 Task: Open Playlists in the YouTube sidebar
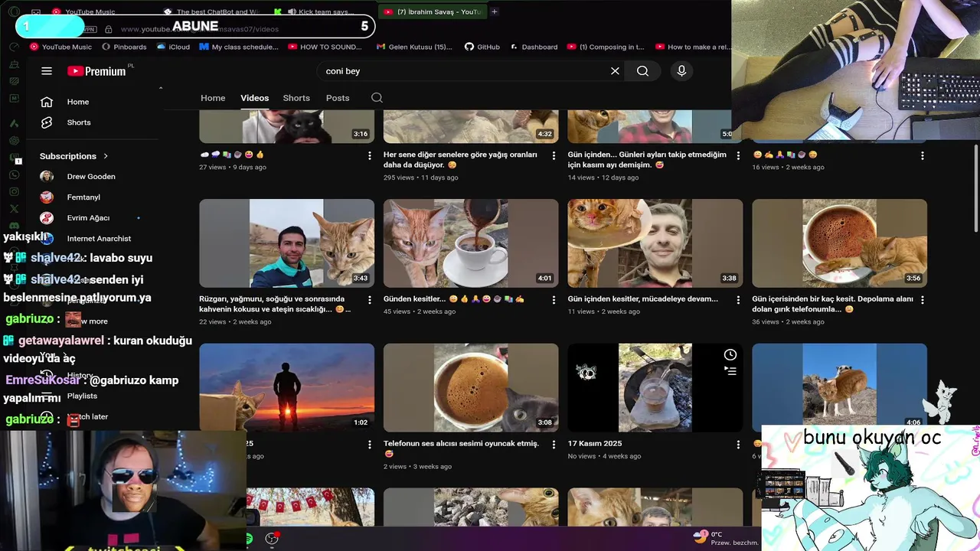(82, 396)
